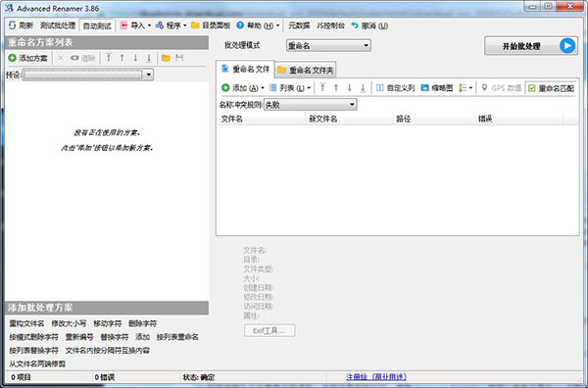Click the 撤消 (U) undo icon
Image resolution: width=588 pixels, height=388 pixels.
355,25
